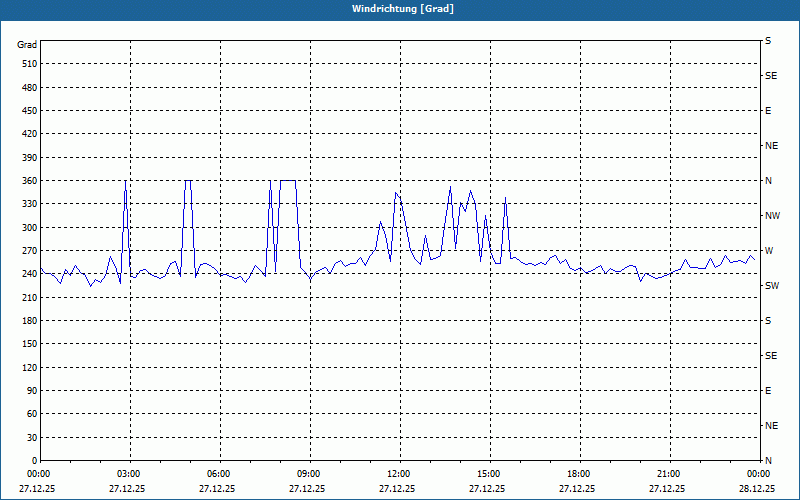The width and height of the screenshot is (800, 500).
Task: Click the 21:00 time label on the x-axis
Action: click(668, 474)
